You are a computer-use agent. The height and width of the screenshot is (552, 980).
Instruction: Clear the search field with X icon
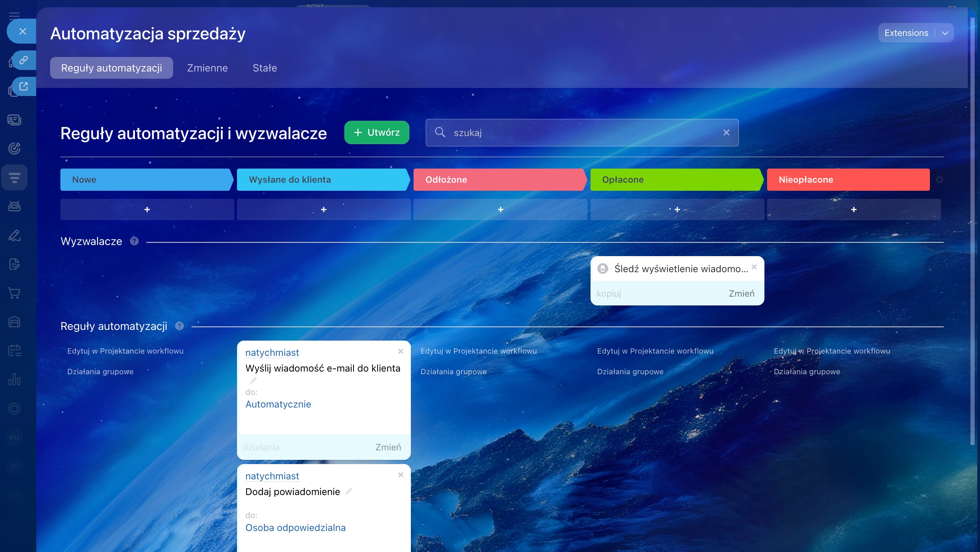[x=726, y=133]
